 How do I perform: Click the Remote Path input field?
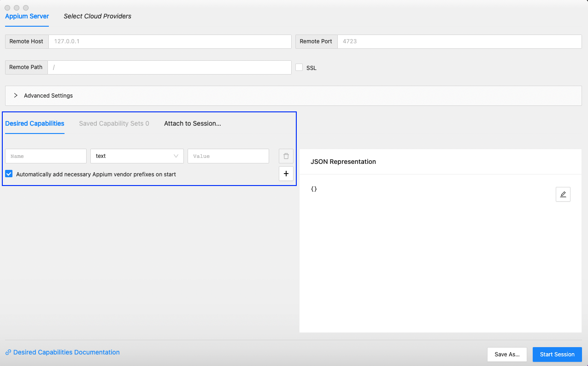[170, 67]
